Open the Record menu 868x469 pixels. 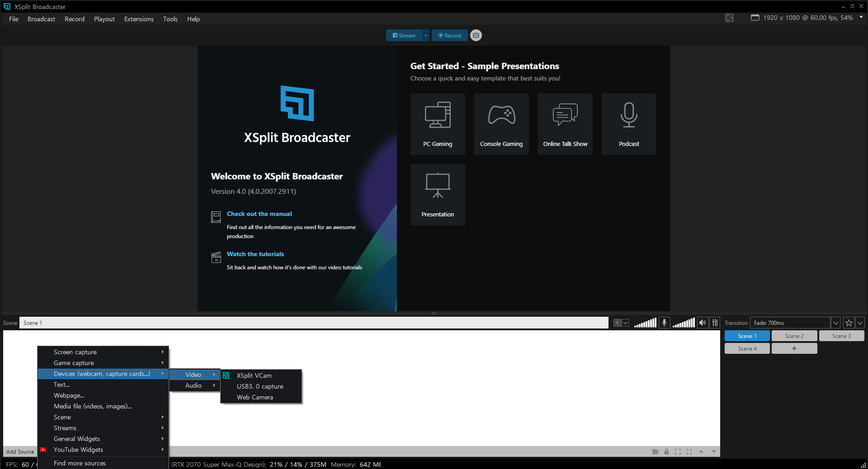(75, 19)
